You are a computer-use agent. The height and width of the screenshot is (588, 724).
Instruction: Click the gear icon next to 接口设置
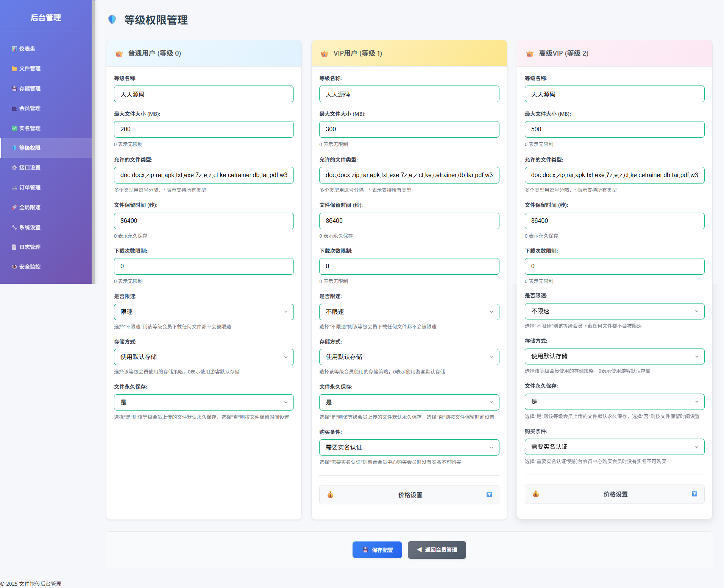tap(14, 168)
